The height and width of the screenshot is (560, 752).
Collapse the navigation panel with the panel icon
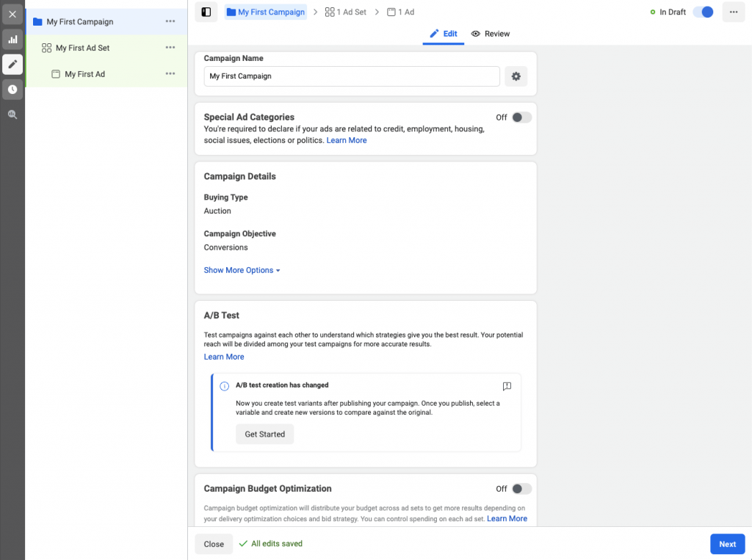(x=207, y=12)
